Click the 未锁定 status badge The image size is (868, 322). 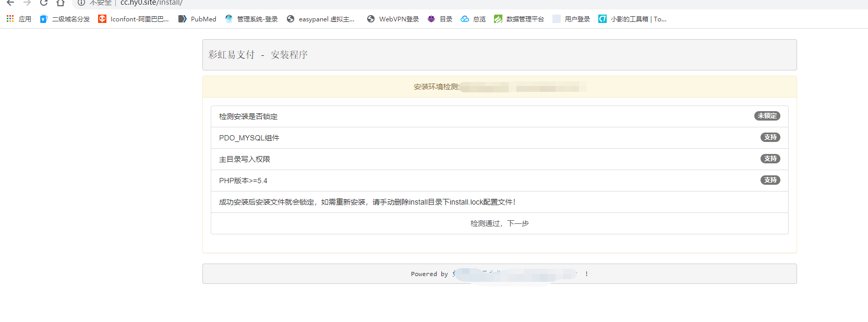tap(767, 116)
